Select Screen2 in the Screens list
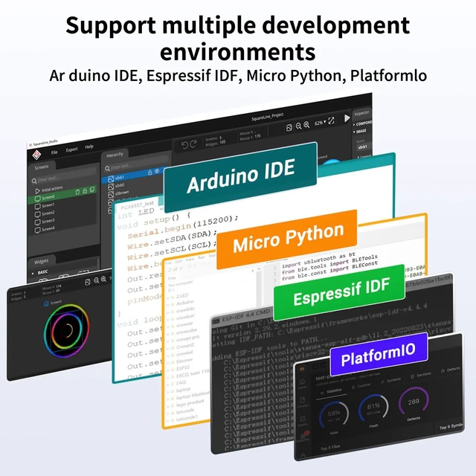476x476 pixels. 45,213
